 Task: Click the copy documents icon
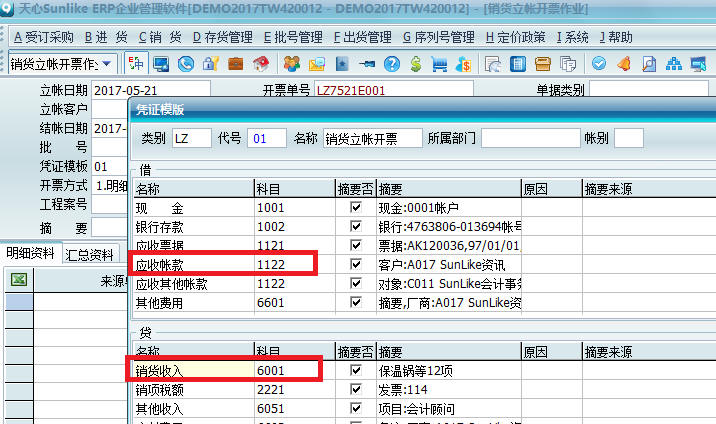point(568,64)
